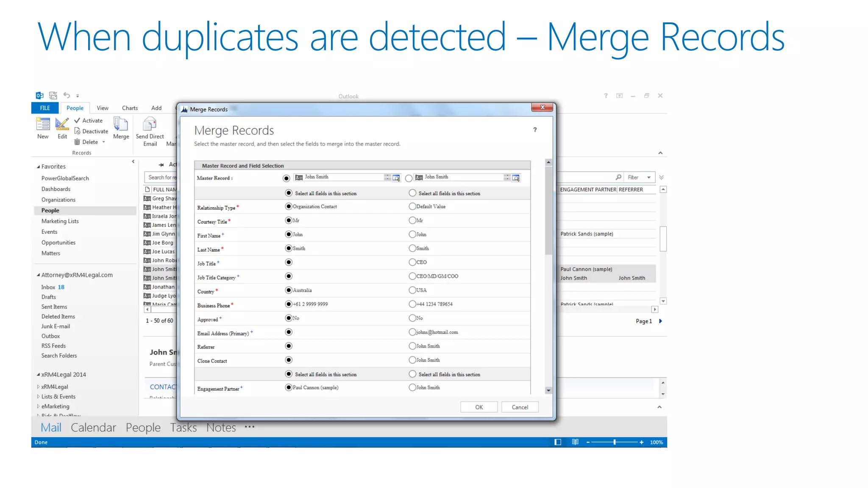868x488 pixels.
Task: Open lookup icon for second master record
Action: (516, 178)
